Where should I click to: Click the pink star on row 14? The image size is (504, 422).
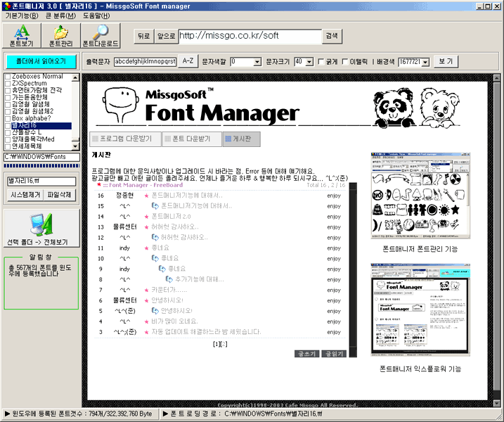tap(147, 217)
